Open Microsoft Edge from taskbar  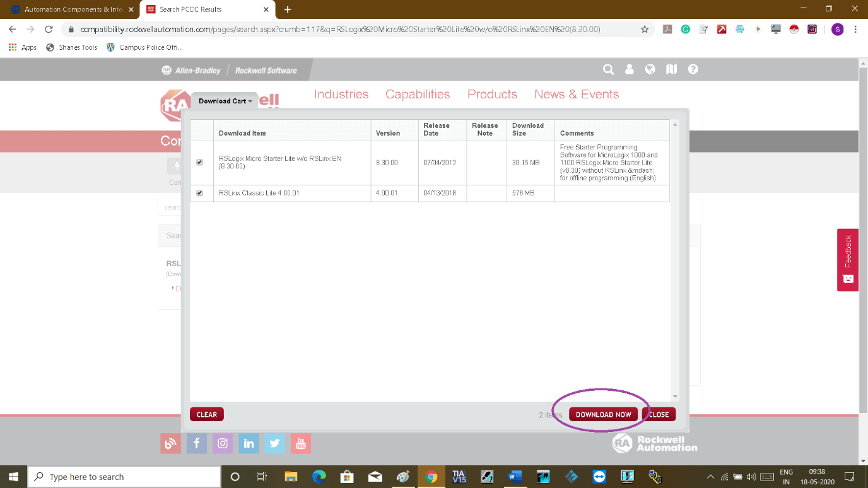[x=319, y=477]
